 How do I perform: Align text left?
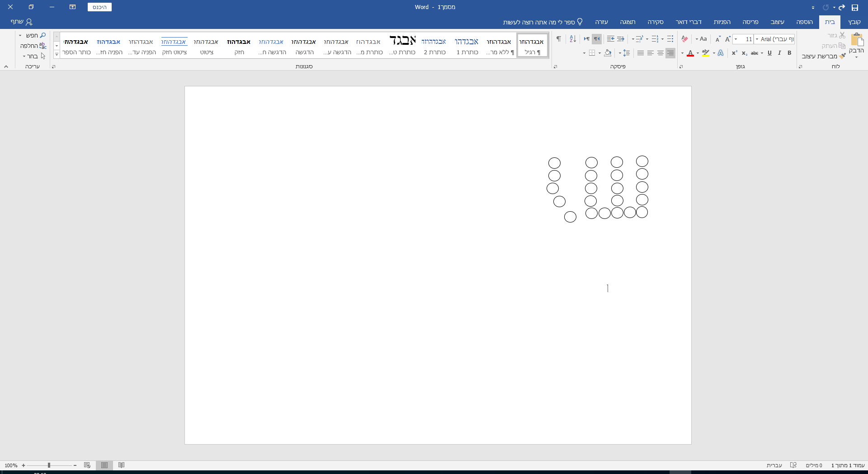(651, 53)
